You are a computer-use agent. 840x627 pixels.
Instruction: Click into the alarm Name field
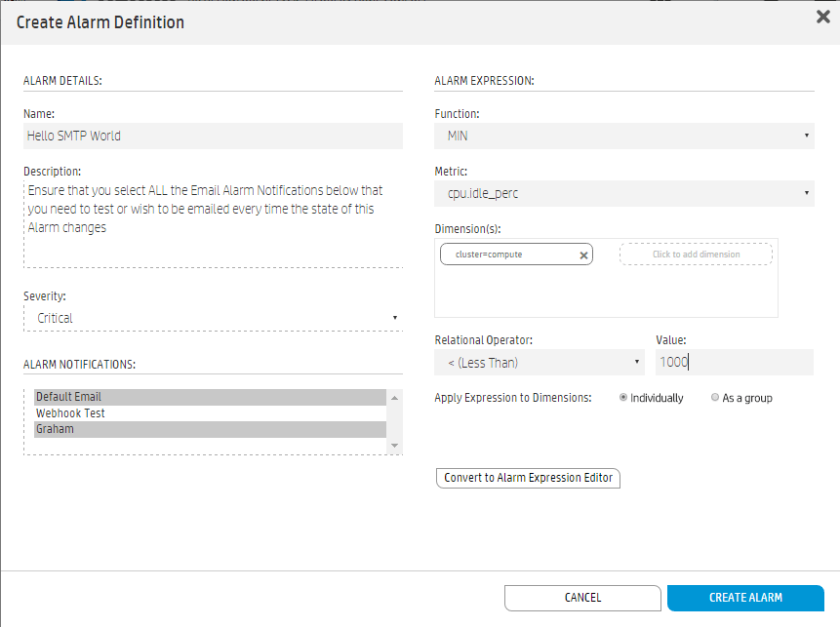213,137
